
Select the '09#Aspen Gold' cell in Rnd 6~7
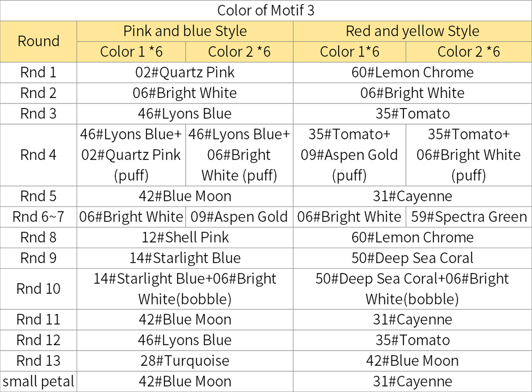(239, 217)
